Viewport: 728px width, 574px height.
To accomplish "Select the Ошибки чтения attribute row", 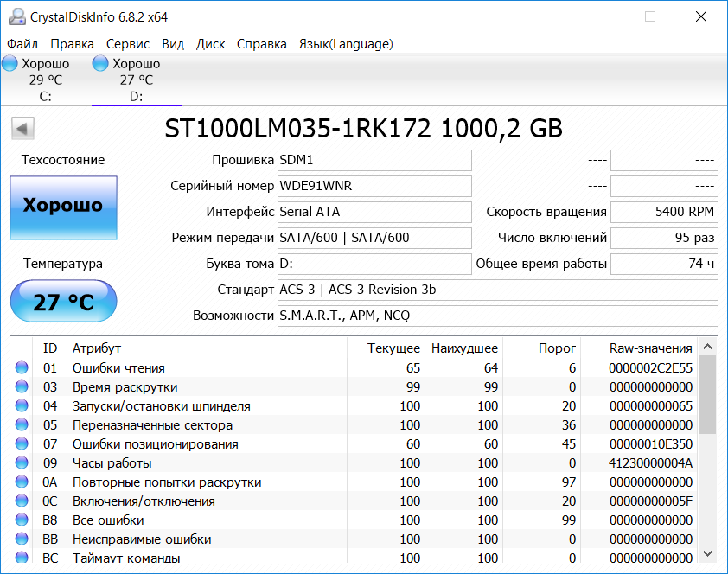I will pyautogui.click(x=354, y=367).
